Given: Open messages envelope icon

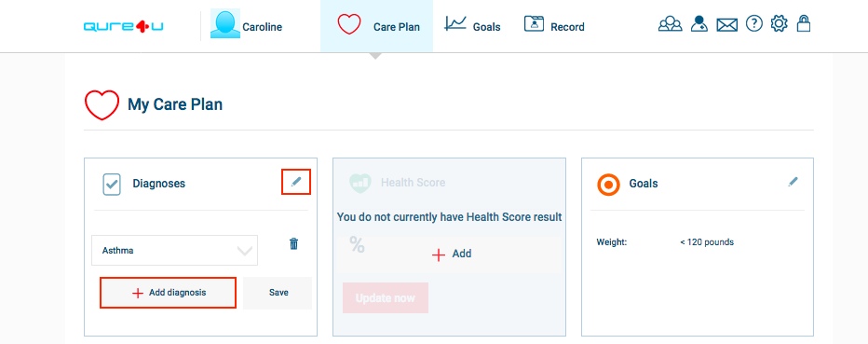Looking at the screenshot, I should pos(726,25).
